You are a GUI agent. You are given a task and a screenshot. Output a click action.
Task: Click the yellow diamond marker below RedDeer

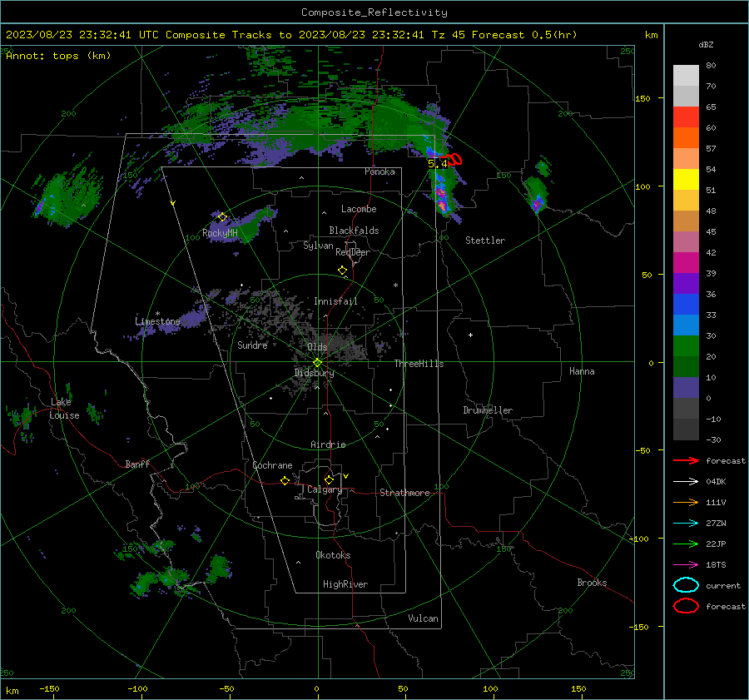point(342,271)
